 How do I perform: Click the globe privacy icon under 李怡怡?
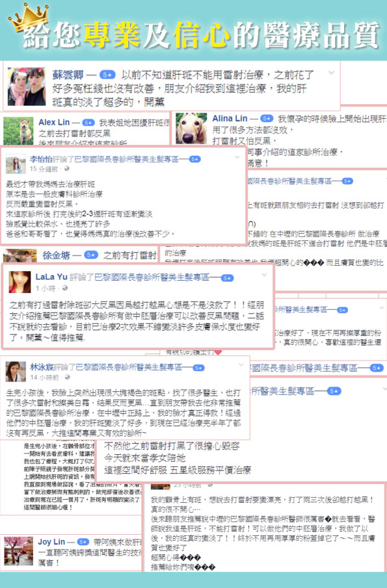pyautogui.click(x=66, y=169)
